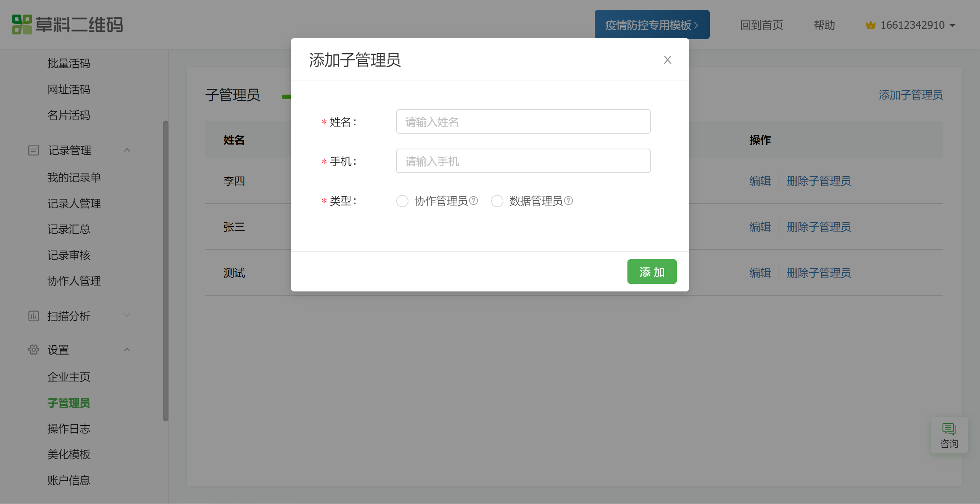The height and width of the screenshot is (504, 980).
Task: Open 账户信息 page
Action: (69, 481)
